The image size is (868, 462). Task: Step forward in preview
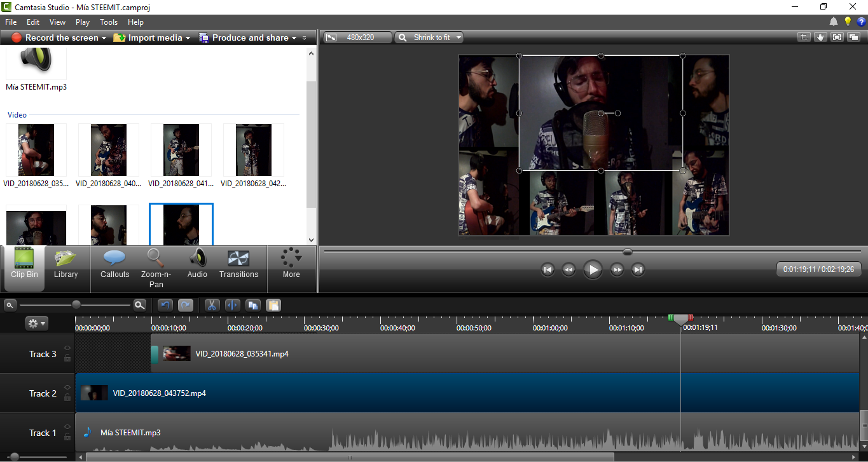click(617, 270)
